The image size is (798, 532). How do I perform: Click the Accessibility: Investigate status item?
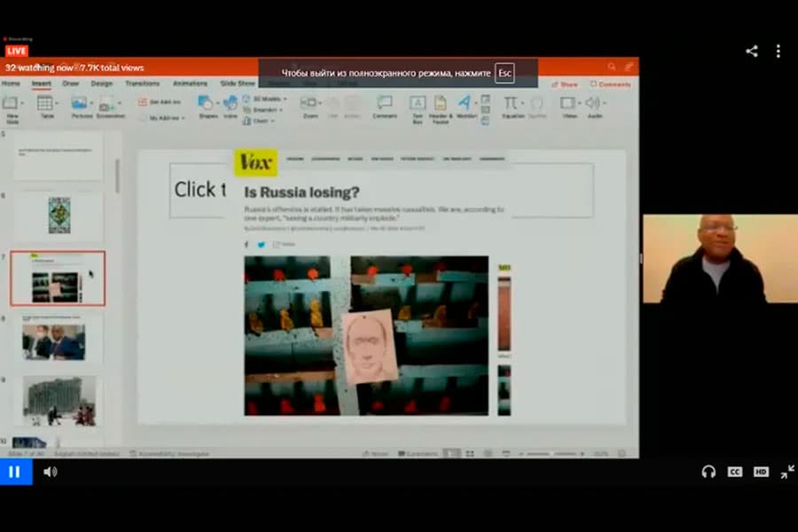click(x=170, y=453)
